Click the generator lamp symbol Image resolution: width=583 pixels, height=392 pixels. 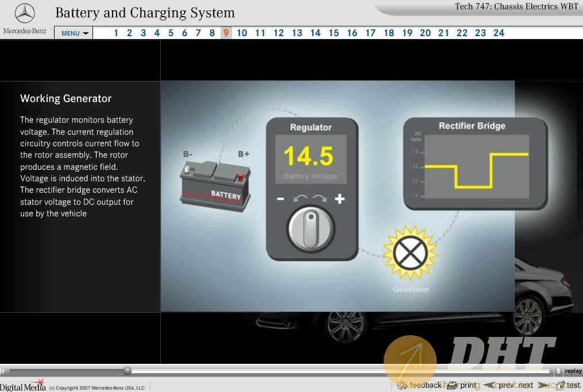click(411, 253)
